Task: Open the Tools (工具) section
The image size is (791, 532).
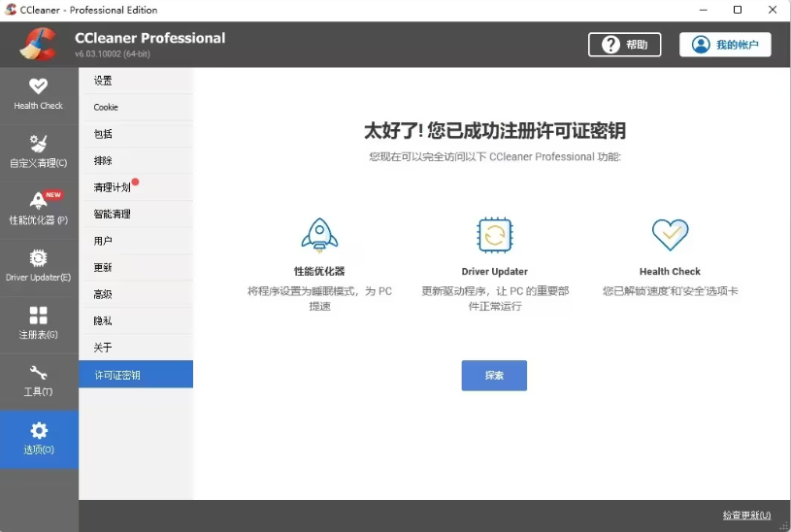Action: [39, 382]
